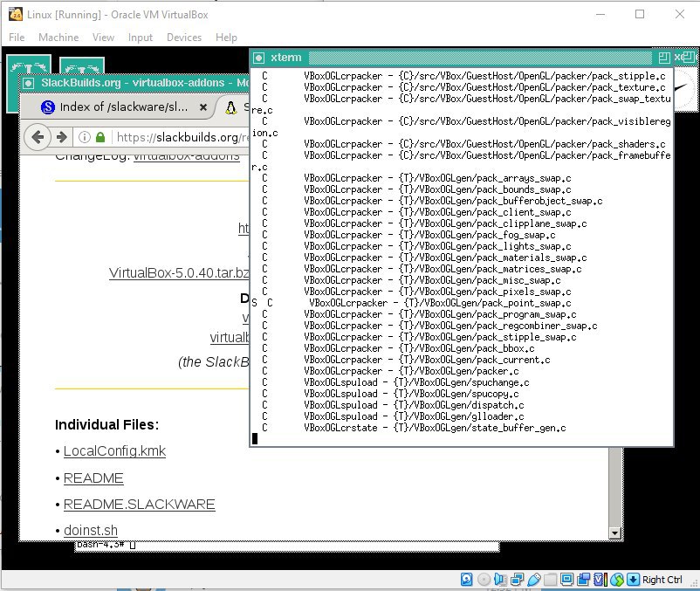Click the xterm line 'state_buffer_gen.c'
700x591 pixels.
(x=414, y=428)
